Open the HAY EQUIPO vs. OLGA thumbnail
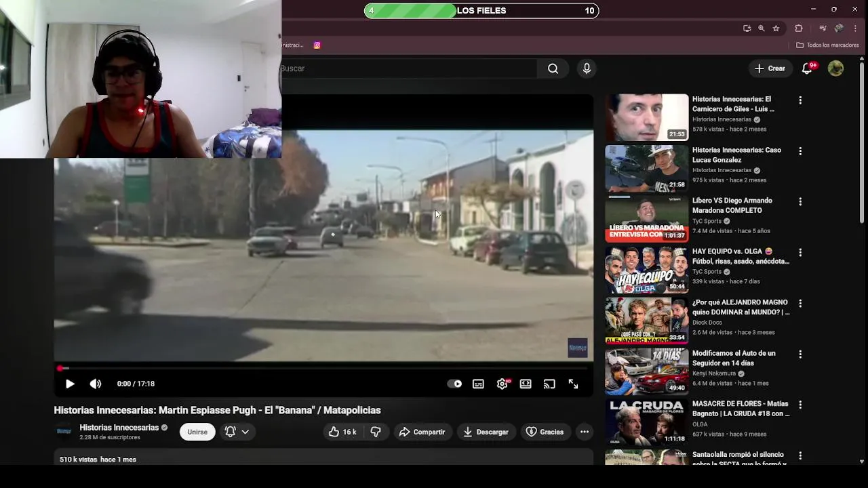The image size is (868, 488). (x=646, y=270)
